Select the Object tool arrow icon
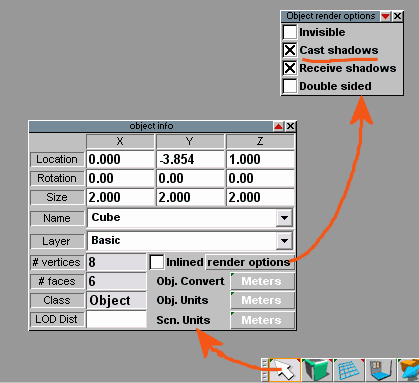 (x=285, y=369)
